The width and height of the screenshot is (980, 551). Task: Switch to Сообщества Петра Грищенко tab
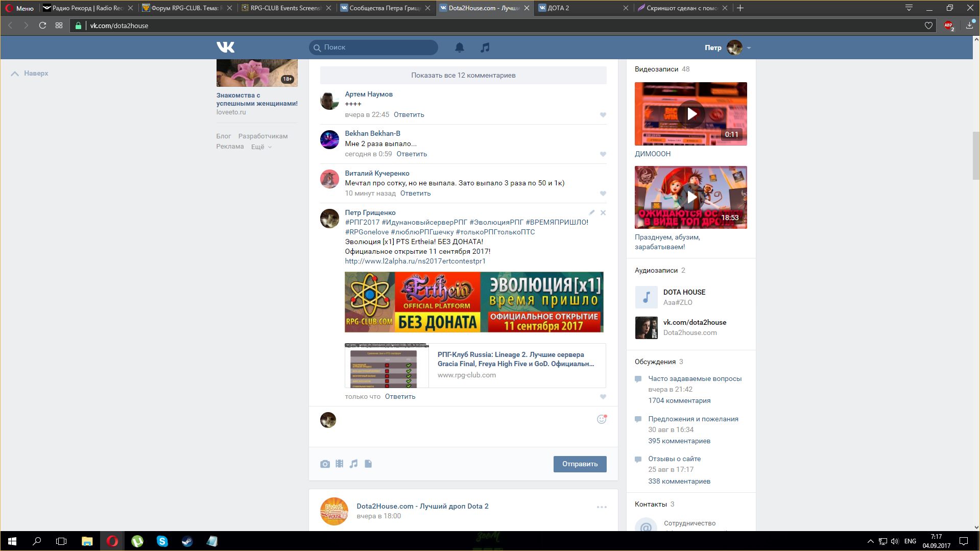tap(385, 8)
